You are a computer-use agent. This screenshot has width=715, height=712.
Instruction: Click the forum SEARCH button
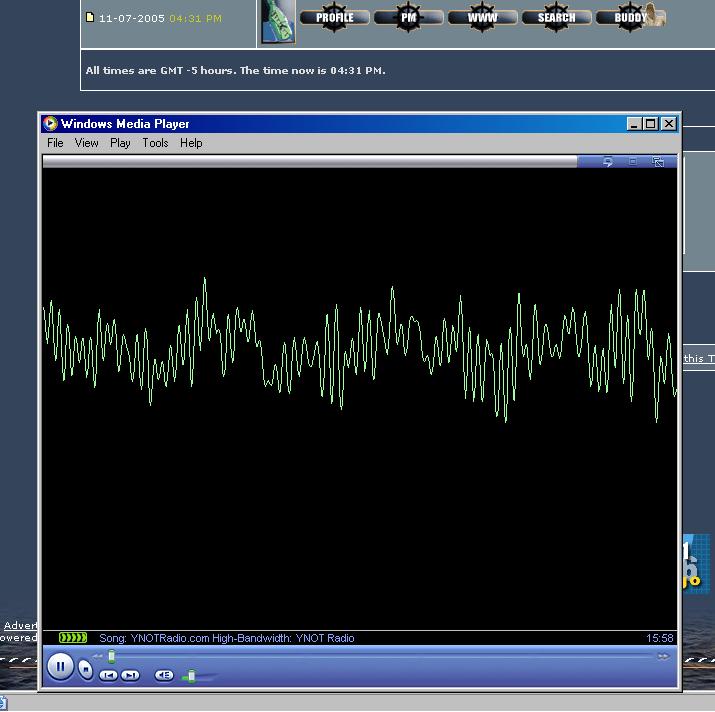tap(556, 17)
